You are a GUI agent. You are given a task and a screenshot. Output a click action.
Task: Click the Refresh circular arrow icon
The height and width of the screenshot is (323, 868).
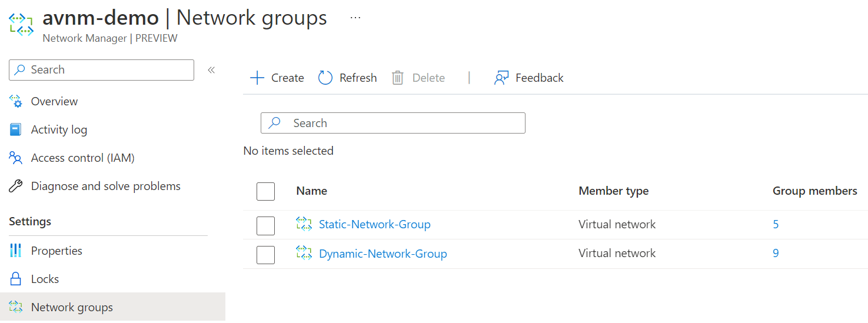tap(325, 78)
